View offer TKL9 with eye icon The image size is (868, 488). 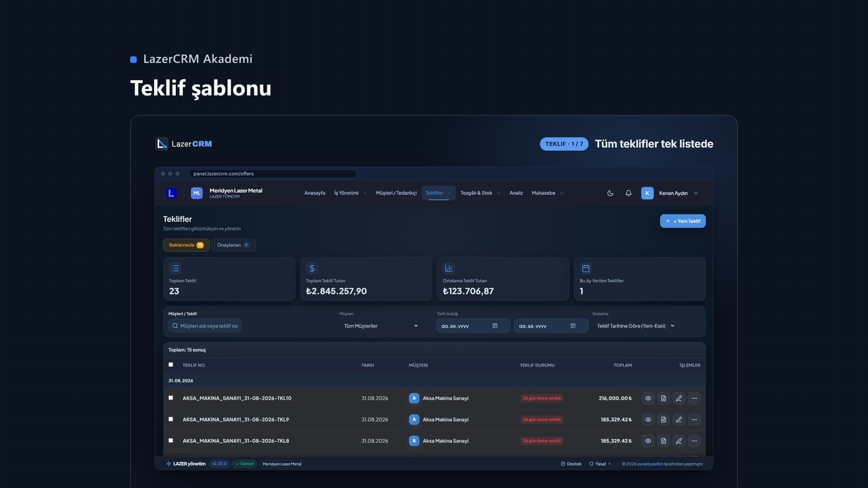648,420
